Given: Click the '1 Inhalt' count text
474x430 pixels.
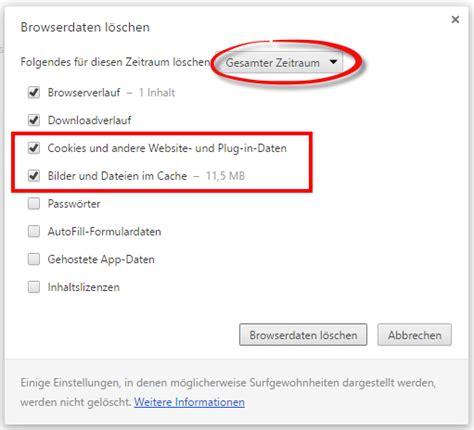Looking at the screenshot, I should [157, 92].
